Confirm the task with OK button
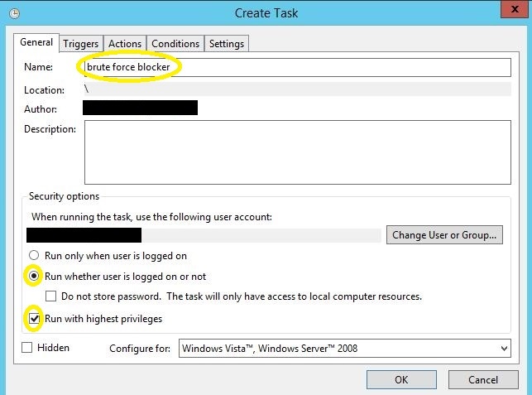Viewport: 532px width, 395px height. pyautogui.click(x=401, y=380)
